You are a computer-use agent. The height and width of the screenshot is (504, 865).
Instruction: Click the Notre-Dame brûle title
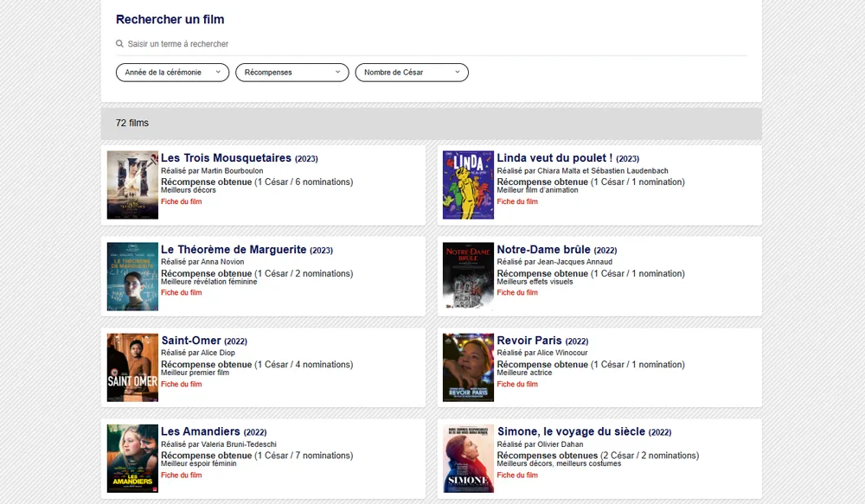[543, 250]
